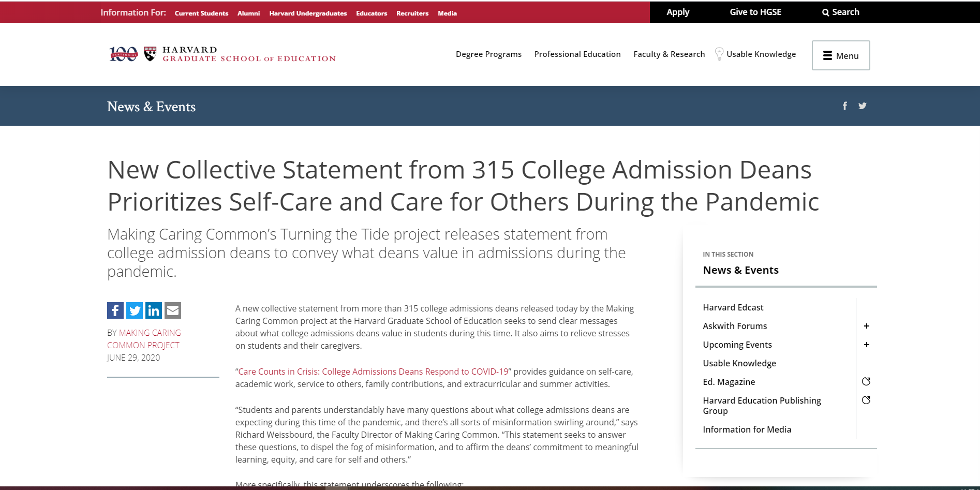This screenshot has width=980, height=490.
Task: Click the external link icon beside Ed. Magazine
Action: point(867,381)
